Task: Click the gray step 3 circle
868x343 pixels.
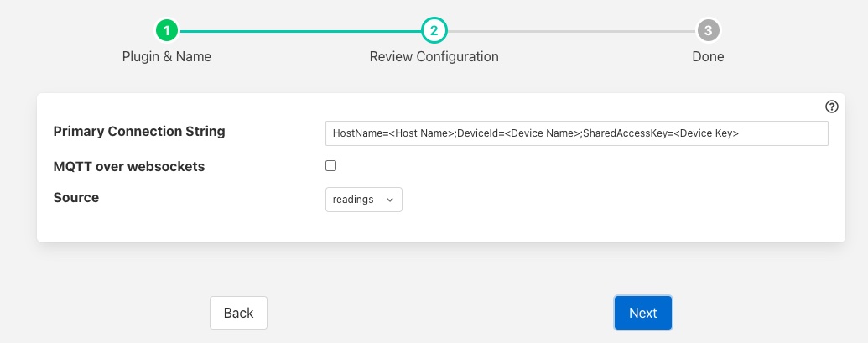Action: [x=708, y=31]
